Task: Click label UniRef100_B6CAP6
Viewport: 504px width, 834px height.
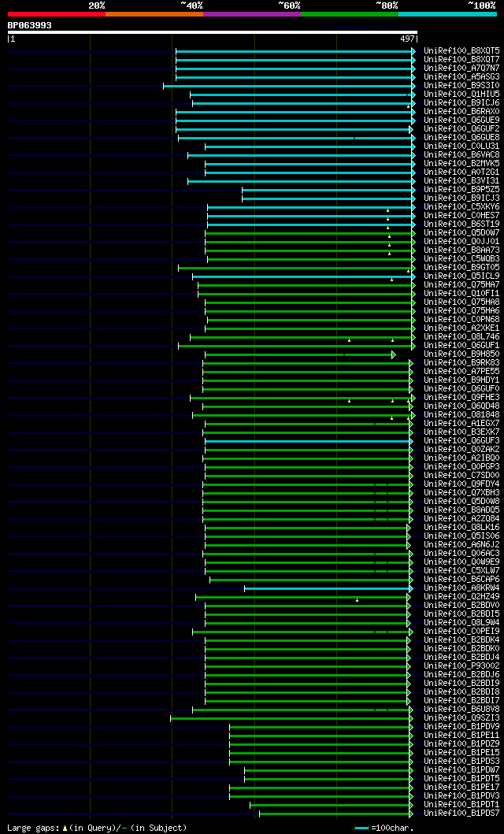Action: point(462,579)
